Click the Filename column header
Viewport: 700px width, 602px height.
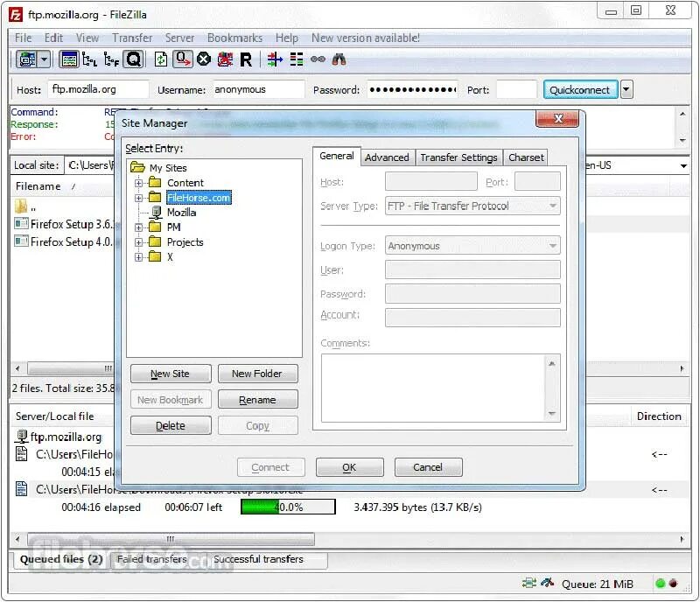(x=38, y=186)
